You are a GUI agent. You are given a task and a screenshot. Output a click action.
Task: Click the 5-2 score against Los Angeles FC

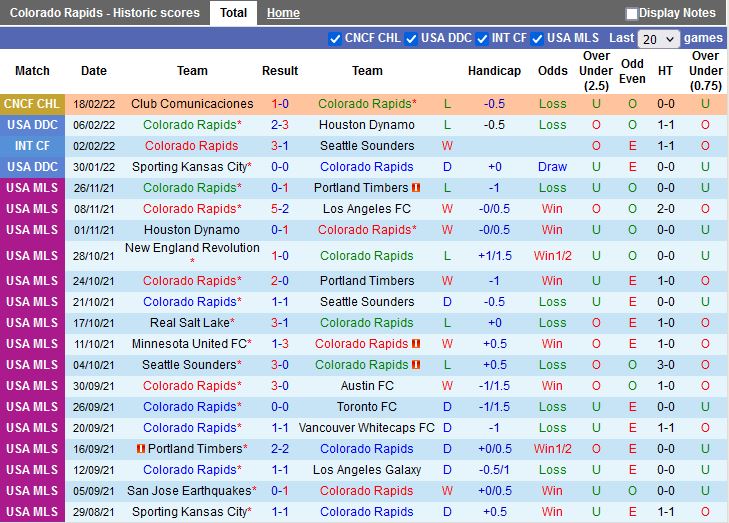tap(280, 209)
